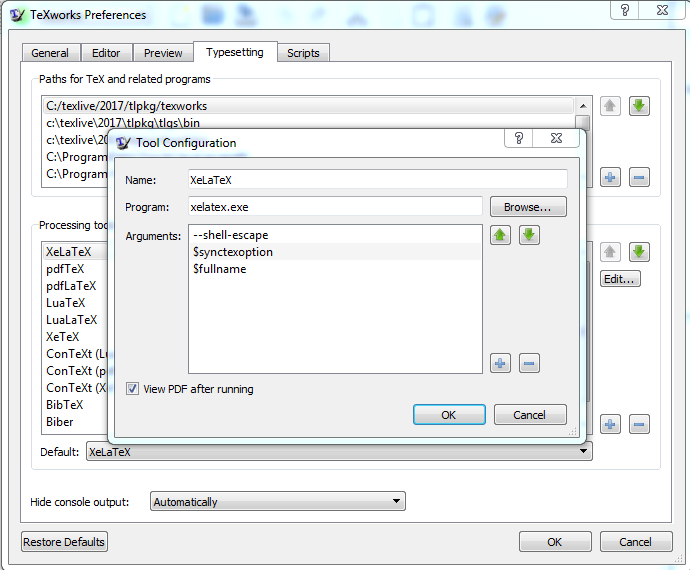Add a new argument with the plus icon
690x570 pixels.
pos(500,363)
